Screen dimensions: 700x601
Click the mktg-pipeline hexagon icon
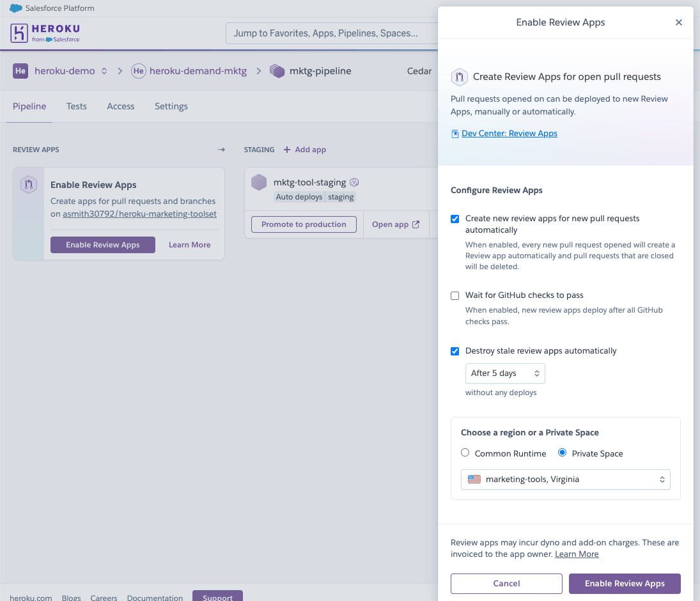277,70
